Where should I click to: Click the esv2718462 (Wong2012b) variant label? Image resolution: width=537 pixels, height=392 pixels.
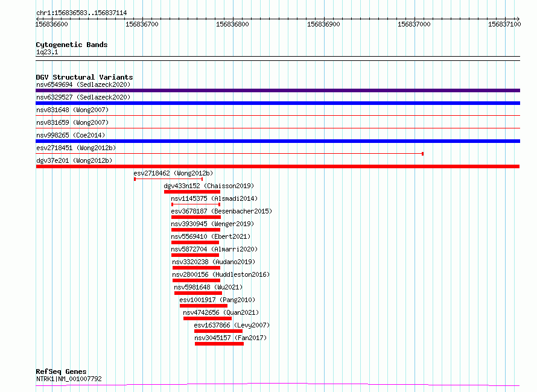tap(173, 173)
